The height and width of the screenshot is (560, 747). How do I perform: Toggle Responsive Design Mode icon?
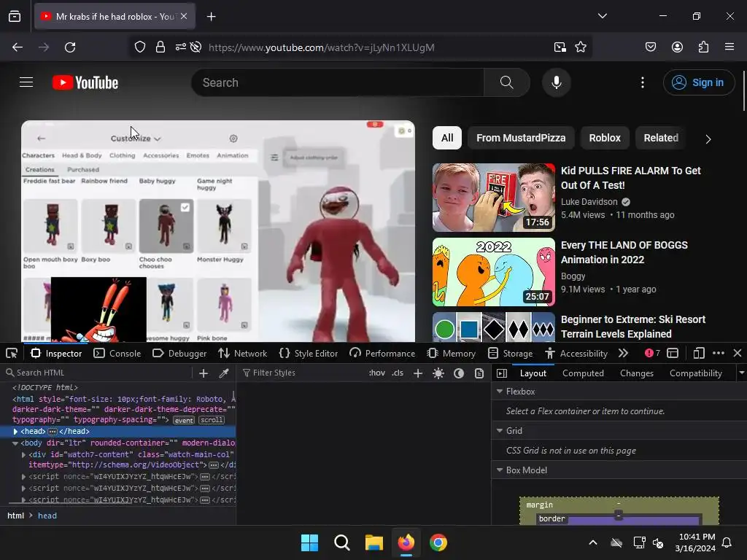[x=699, y=354]
